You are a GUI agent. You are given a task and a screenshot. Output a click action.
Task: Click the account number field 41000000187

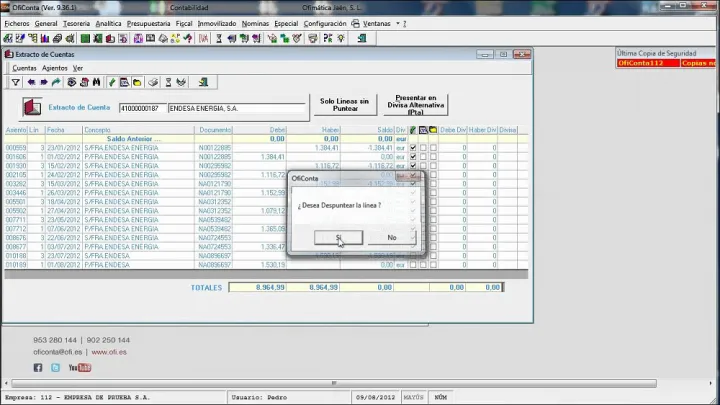(141, 108)
